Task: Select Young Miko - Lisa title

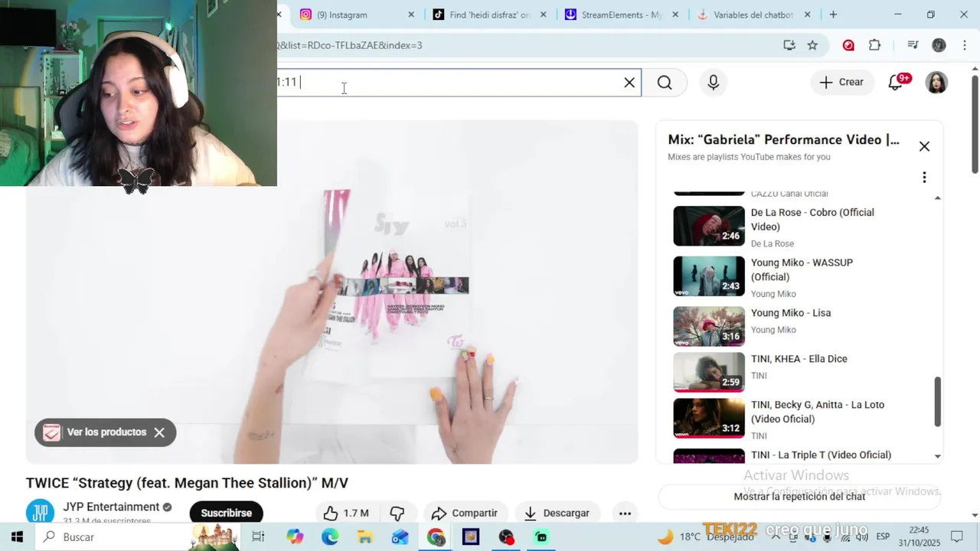Action: click(791, 313)
